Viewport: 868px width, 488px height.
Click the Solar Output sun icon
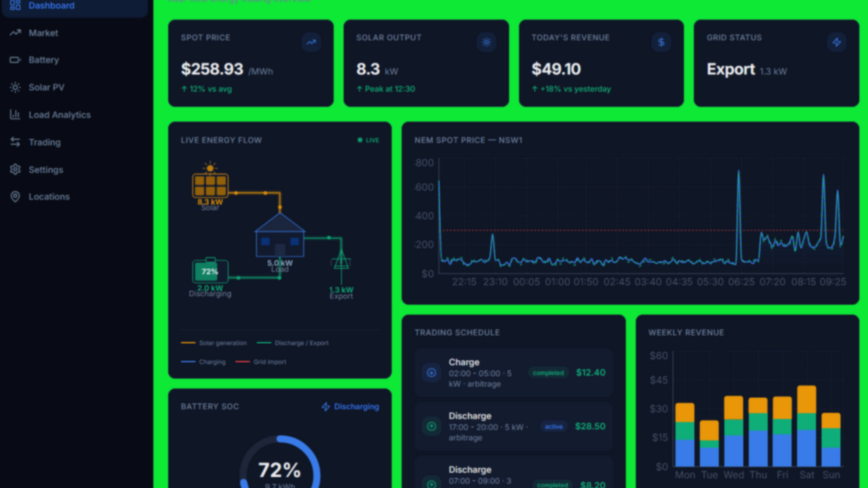pyautogui.click(x=486, y=42)
